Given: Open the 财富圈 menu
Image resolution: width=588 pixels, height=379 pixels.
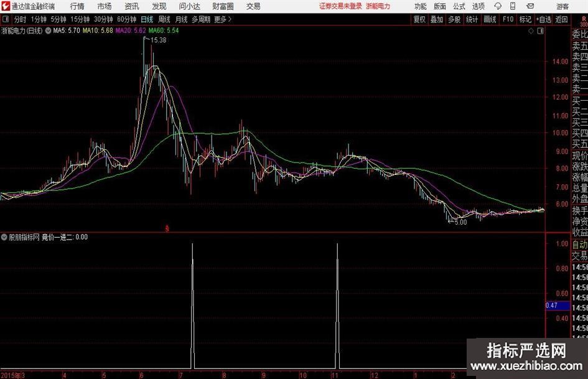Looking at the screenshot, I should pyautogui.click(x=223, y=6).
